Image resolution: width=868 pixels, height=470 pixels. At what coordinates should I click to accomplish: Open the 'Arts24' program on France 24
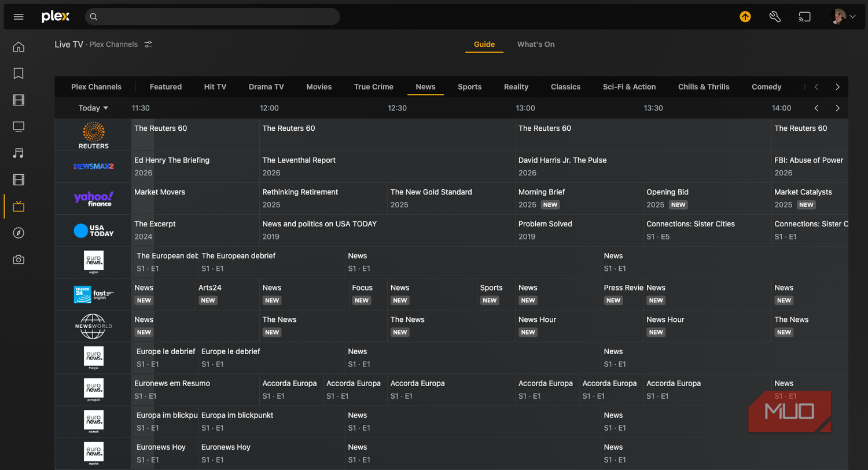(227, 294)
